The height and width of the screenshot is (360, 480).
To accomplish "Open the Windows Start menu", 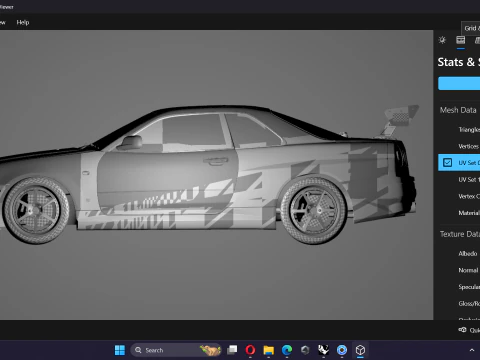I will coord(120,350).
